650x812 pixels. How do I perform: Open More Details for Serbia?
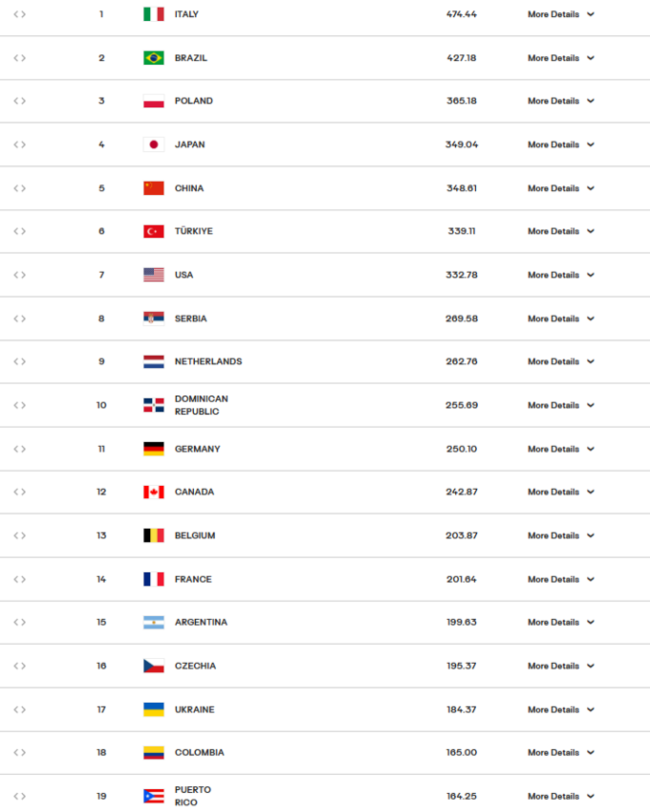coord(560,318)
